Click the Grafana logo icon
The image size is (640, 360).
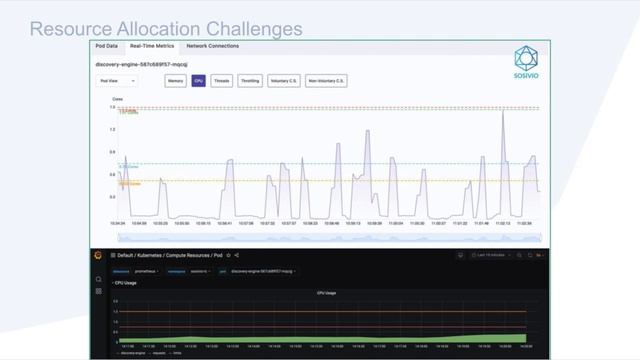[98, 256]
